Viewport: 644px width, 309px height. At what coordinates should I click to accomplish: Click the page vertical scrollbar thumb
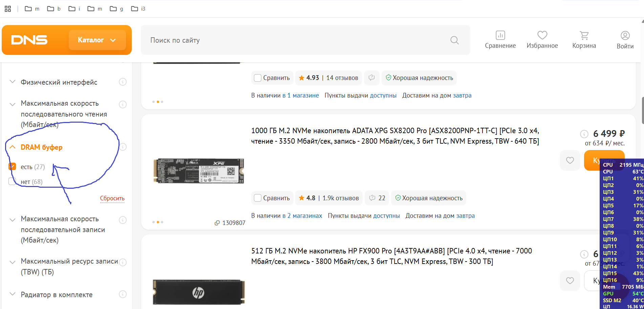(x=642, y=110)
